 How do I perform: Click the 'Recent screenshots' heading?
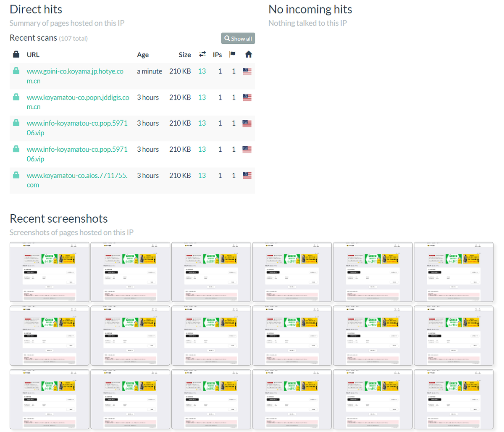pos(59,219)
